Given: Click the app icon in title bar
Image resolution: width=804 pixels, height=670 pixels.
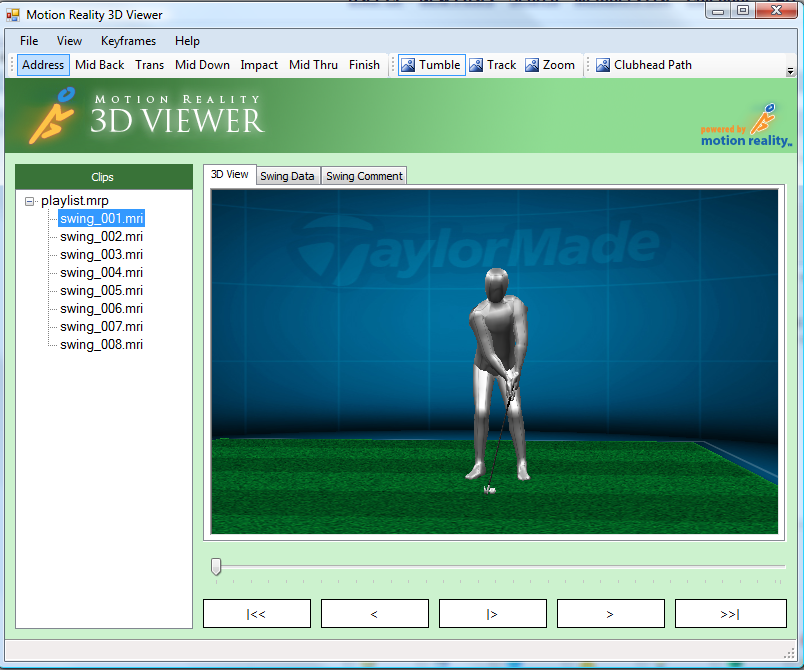Looking at the screenshot, I should point(13,15).
